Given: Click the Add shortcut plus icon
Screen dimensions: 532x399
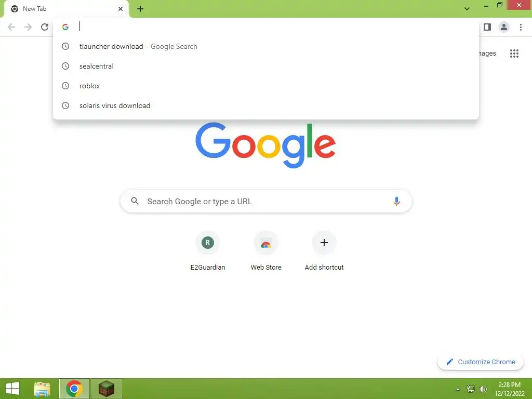Looking at the screenshot, I should pos(324,243).
